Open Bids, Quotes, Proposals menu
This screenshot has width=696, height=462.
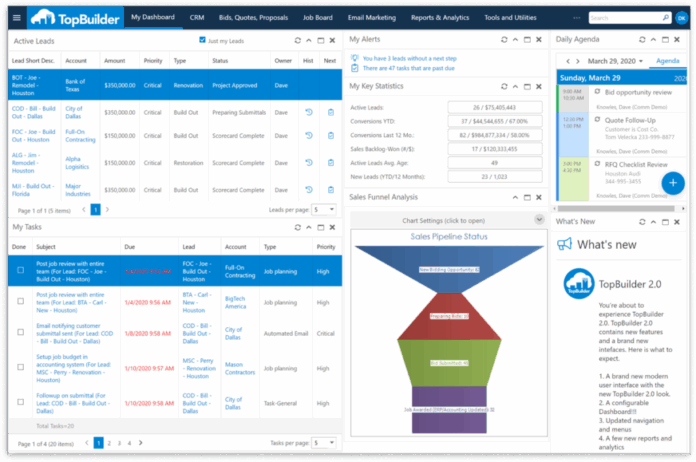253,18
